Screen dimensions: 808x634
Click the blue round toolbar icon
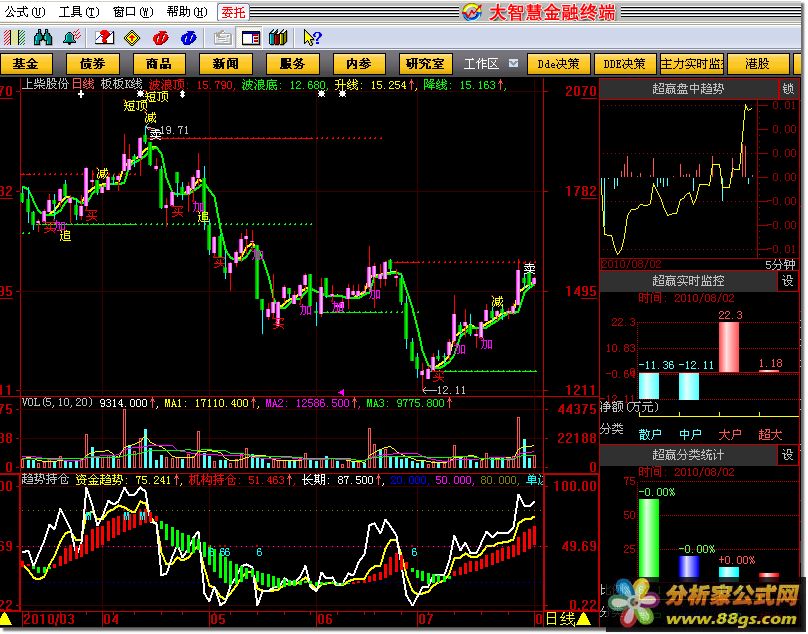(x=189, y=38)
